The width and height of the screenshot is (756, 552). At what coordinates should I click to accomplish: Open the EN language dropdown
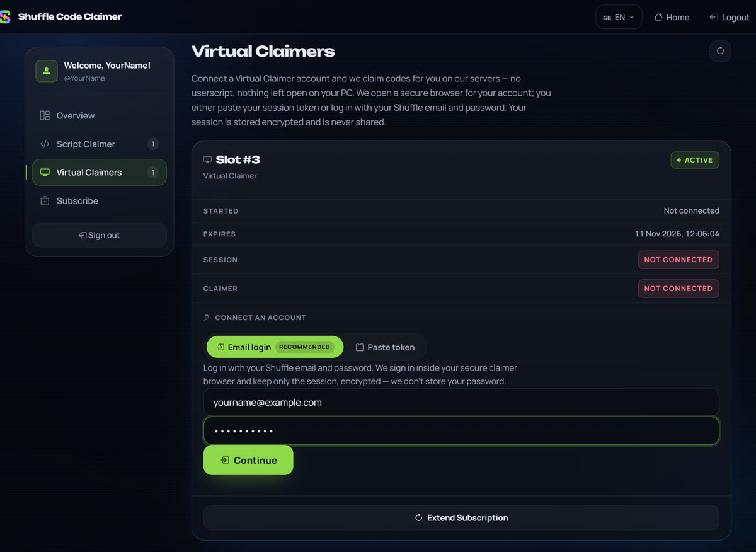point(619,17)
